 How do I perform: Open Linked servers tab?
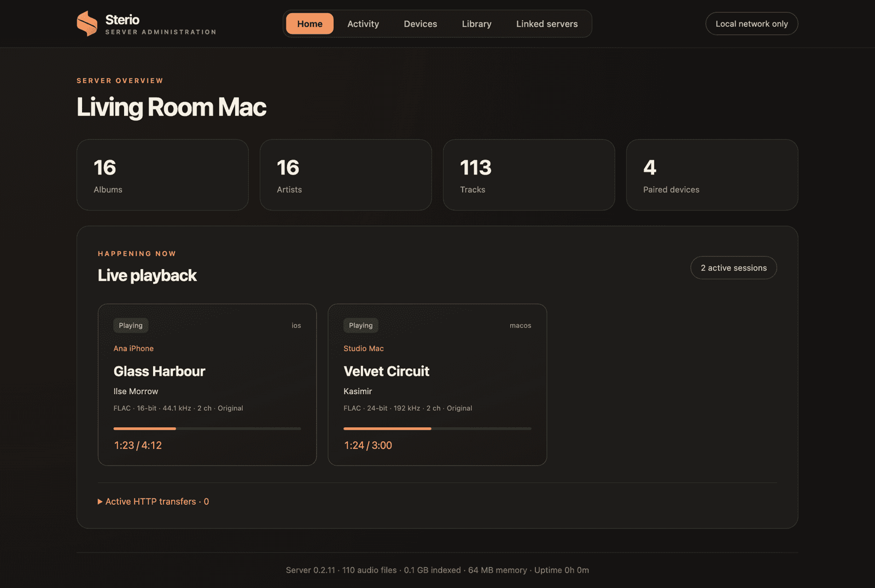click(x=547, y=24)
